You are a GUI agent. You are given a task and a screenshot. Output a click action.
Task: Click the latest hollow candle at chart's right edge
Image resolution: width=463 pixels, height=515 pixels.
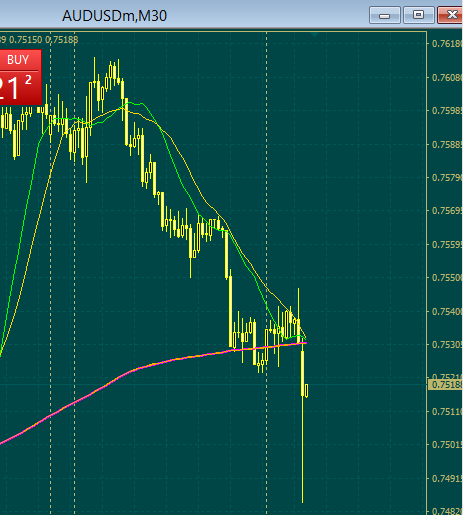click(x=306, y=390)
